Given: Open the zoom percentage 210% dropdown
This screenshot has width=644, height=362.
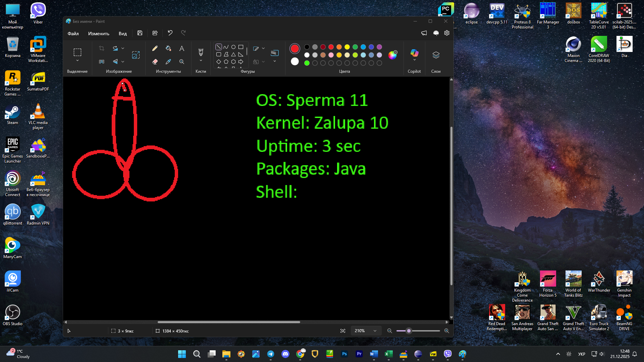Looking at the screenshot, I should pyautogui.click(x=375, y=331).
